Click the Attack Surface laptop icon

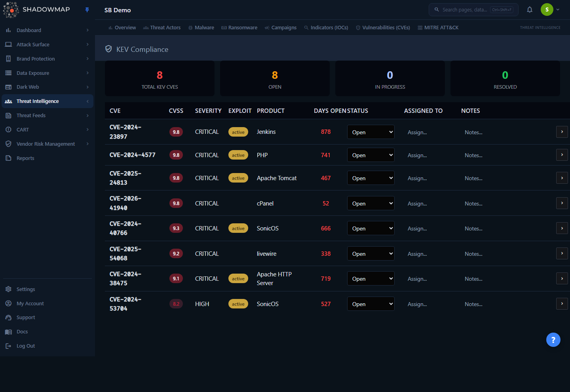coord(8,44)
